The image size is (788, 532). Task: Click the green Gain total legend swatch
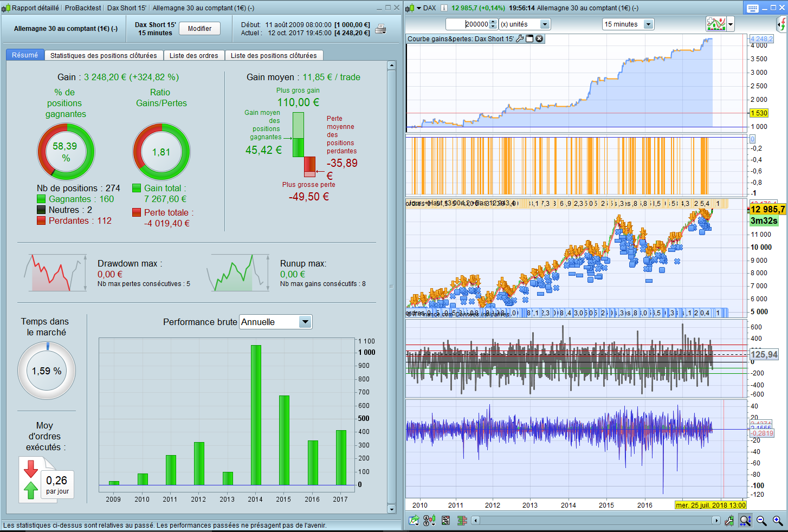point(137,188)
